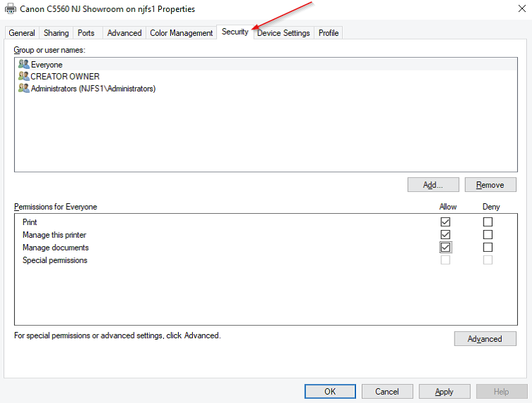Check Deny for Manage documents
Screen dimensions: 532x403
(x=488, y=248)
